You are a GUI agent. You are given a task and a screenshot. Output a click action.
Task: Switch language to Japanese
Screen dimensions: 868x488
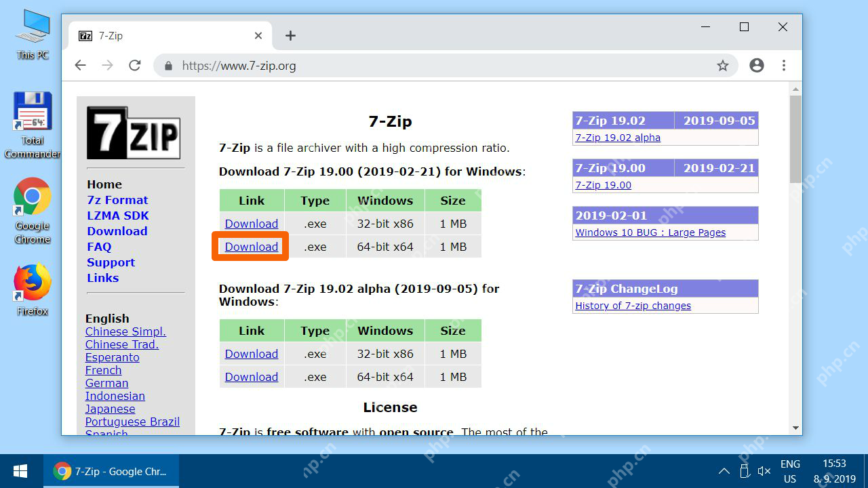tap(111, 409)
